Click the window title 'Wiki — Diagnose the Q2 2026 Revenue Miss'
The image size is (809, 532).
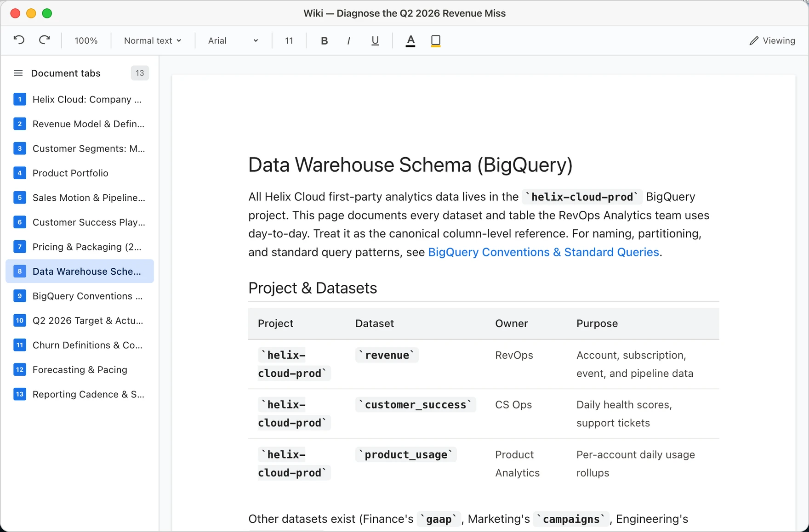point(404,13)
